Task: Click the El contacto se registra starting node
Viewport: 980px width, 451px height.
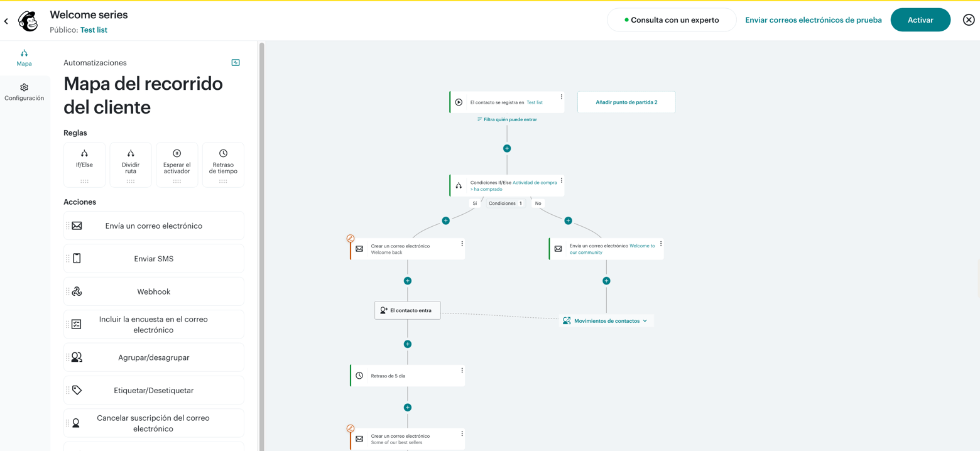Action: [507, 102]
